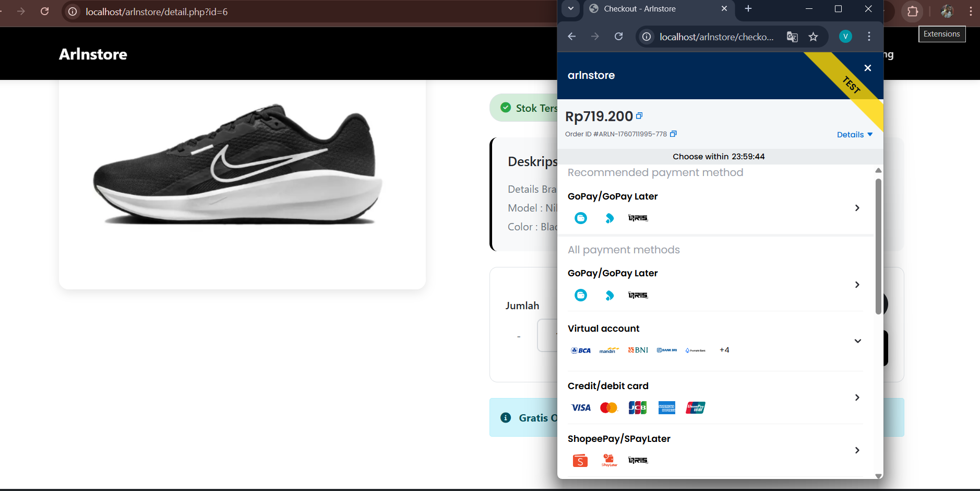The height and width of the screenshot is (491, 980).
Task: Select the BNI virtual account icon
Action: coord(637,350)
